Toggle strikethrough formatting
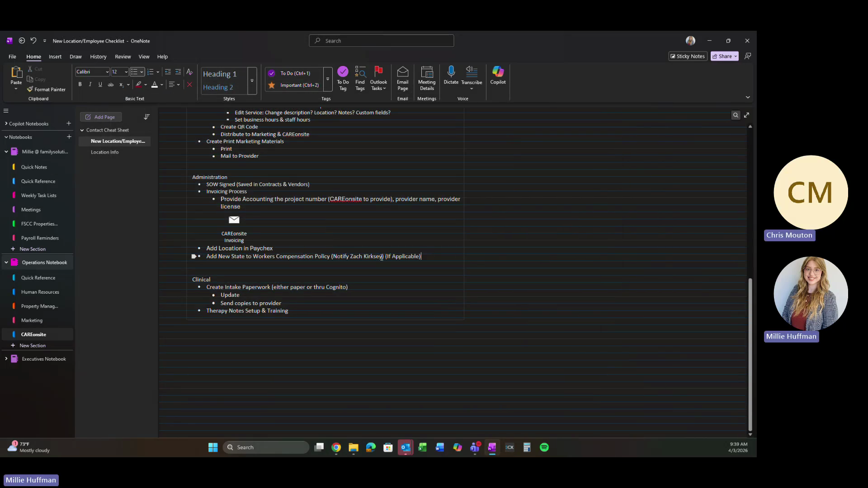 110,84
